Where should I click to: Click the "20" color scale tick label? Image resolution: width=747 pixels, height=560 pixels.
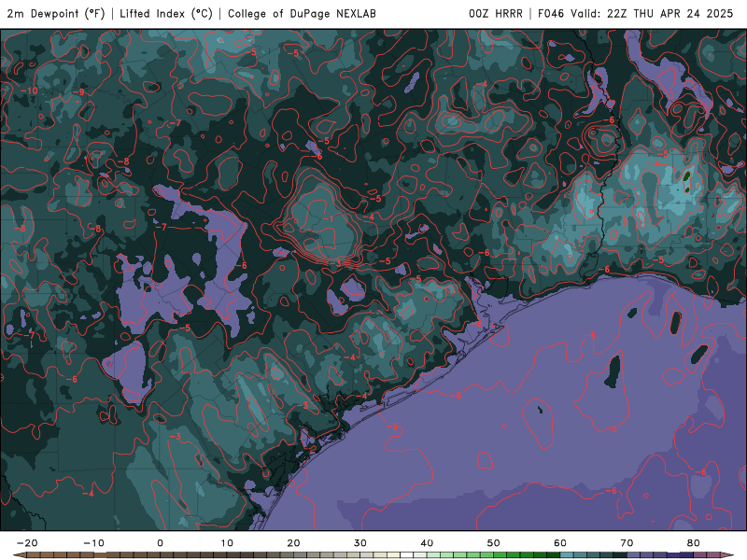[293, 543]
